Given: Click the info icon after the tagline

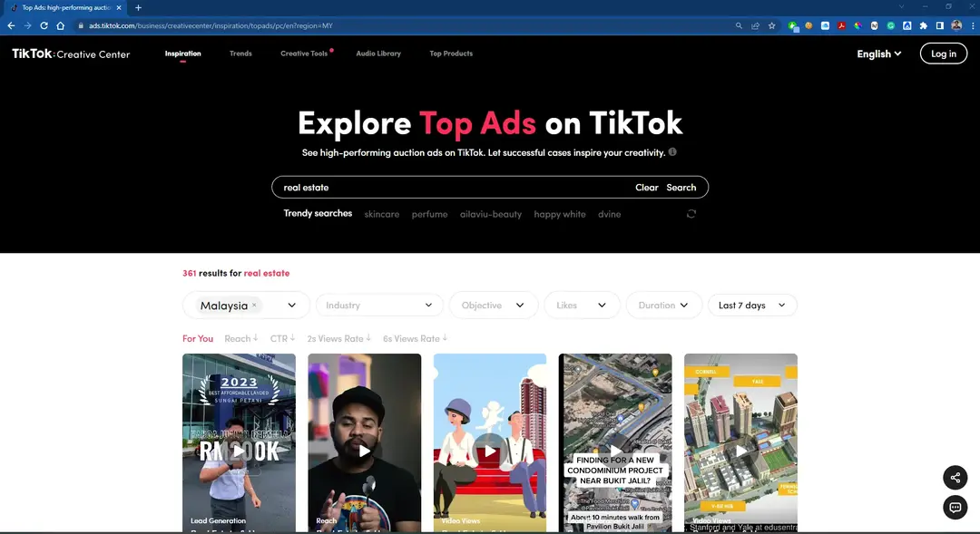Looking at the screenshot, I should [x=671, y=151].
